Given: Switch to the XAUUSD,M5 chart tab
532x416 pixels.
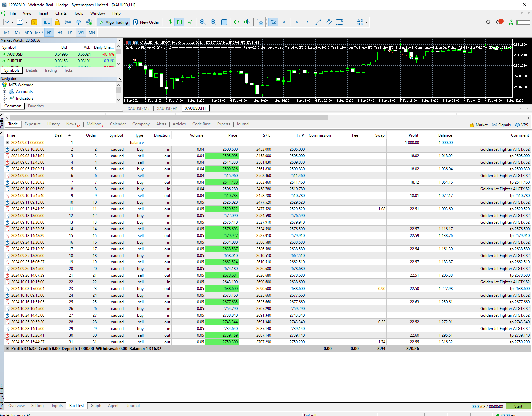Looking at the screenshot, I should tap(137, 108).
